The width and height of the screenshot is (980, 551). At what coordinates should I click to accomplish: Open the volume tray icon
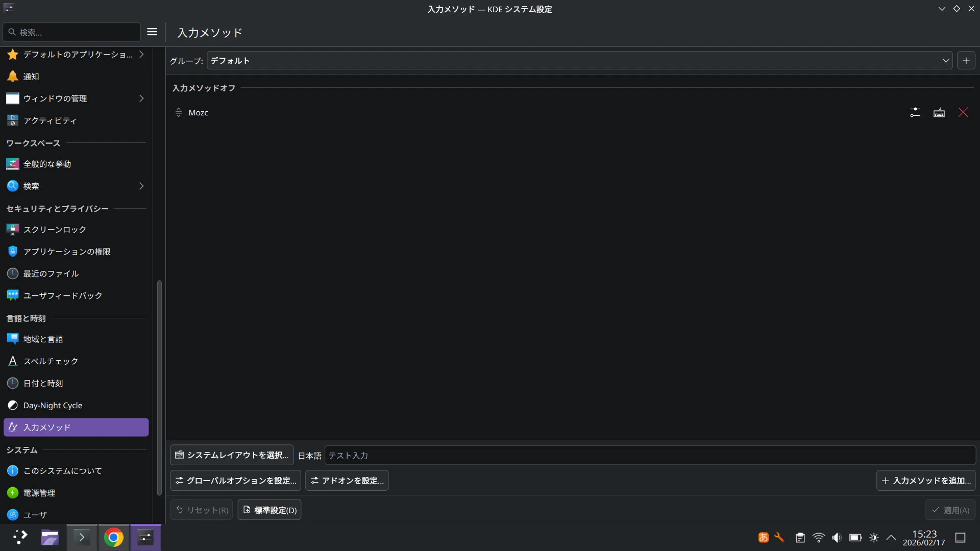837,538
